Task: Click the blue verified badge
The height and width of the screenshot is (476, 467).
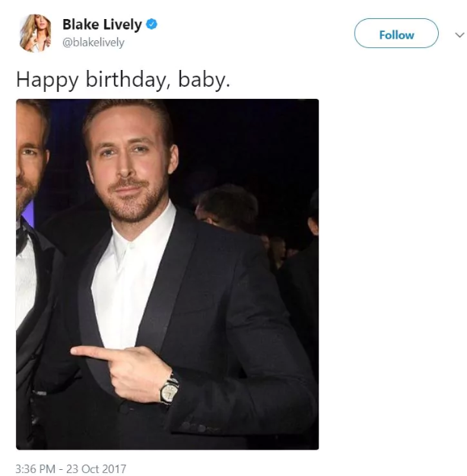Action: click(x=153, y=24)
